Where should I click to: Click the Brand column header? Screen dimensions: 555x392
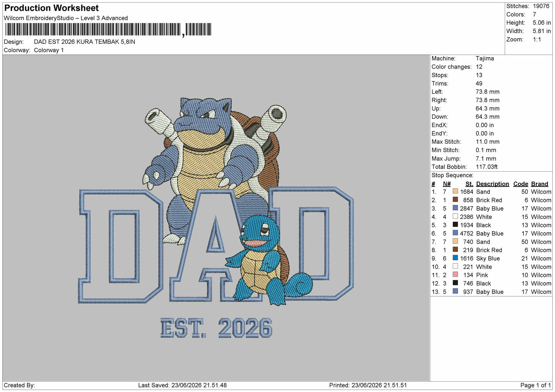click(540, 184)
